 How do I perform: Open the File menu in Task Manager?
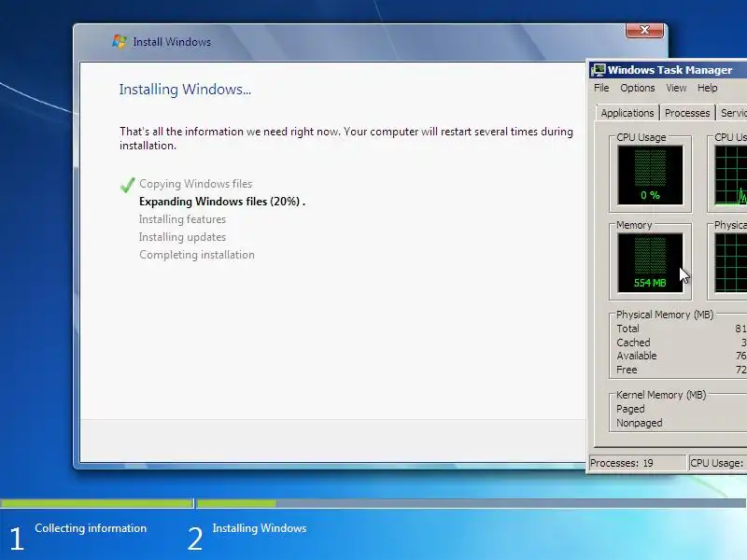tap(601, 88)
